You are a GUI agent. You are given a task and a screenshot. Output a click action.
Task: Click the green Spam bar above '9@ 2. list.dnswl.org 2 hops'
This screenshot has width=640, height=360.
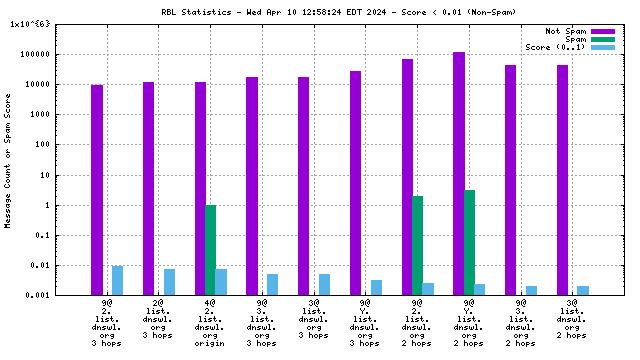point(418,246)
